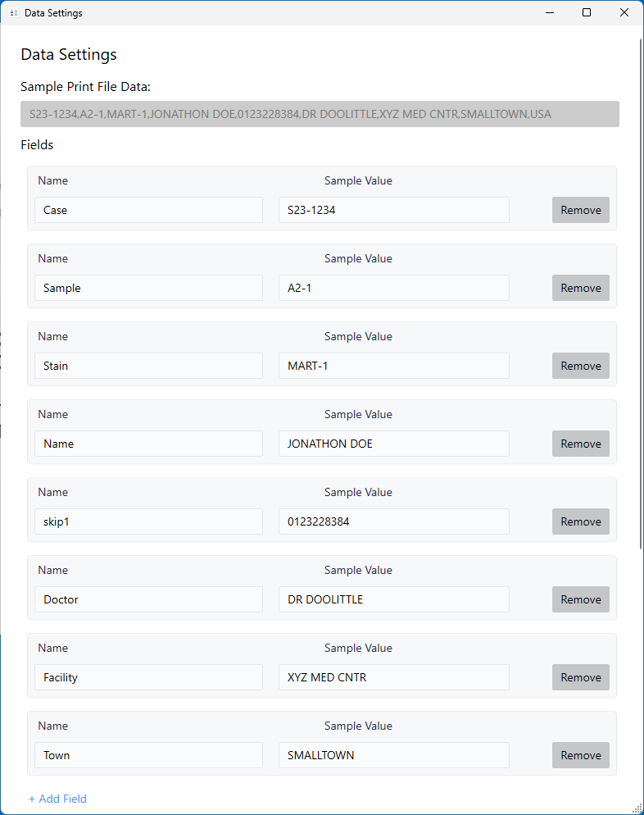
Task: Select the Stain name text box
Action: pyautogui.click(x=148, y=366)
